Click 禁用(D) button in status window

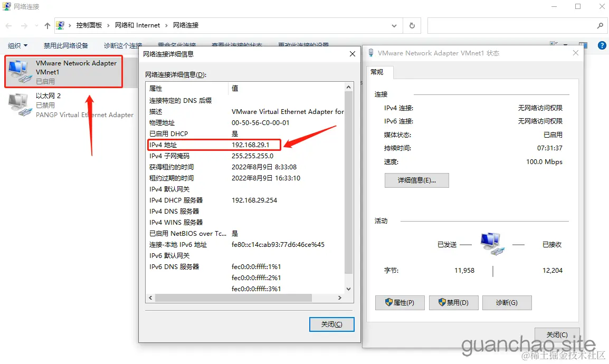(x=453, y=303)
